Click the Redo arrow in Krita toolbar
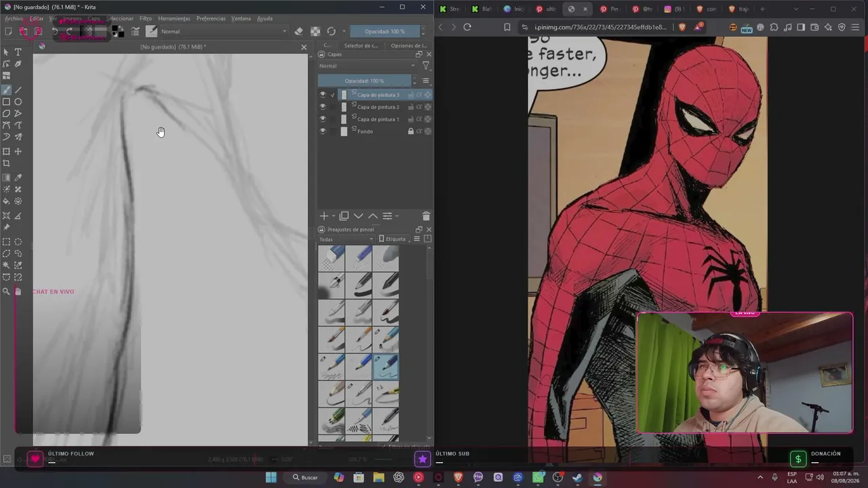Screen dimensions: 868x488 69,31
